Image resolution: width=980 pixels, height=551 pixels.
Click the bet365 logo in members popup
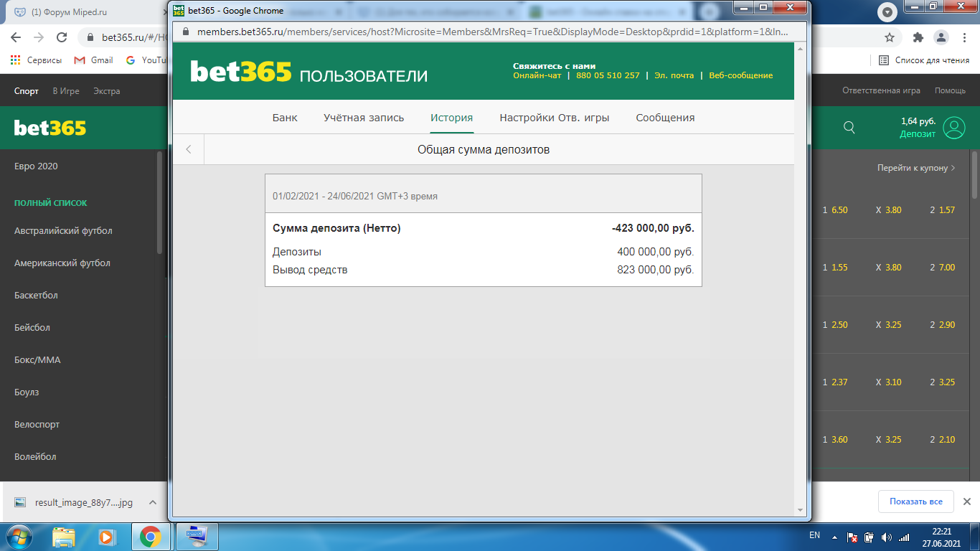tap(241, 72)
